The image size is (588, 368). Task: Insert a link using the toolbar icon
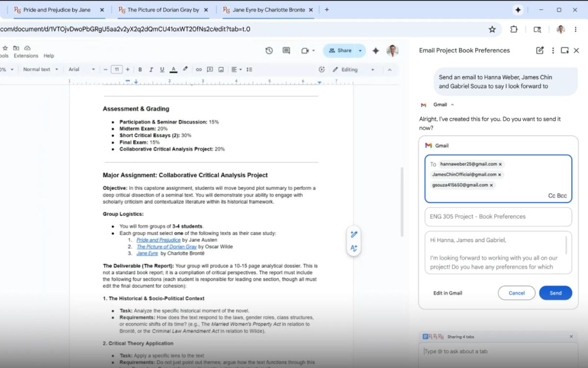coord(199,69)
